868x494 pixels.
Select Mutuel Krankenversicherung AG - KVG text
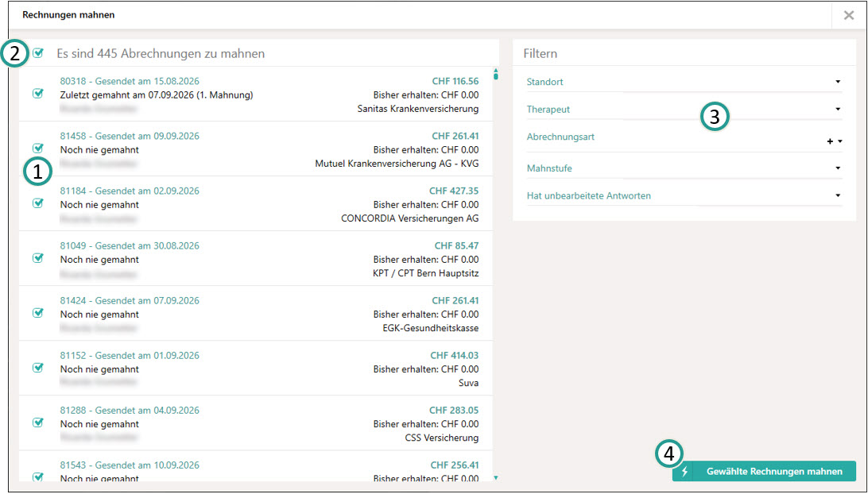click(397, 164)
